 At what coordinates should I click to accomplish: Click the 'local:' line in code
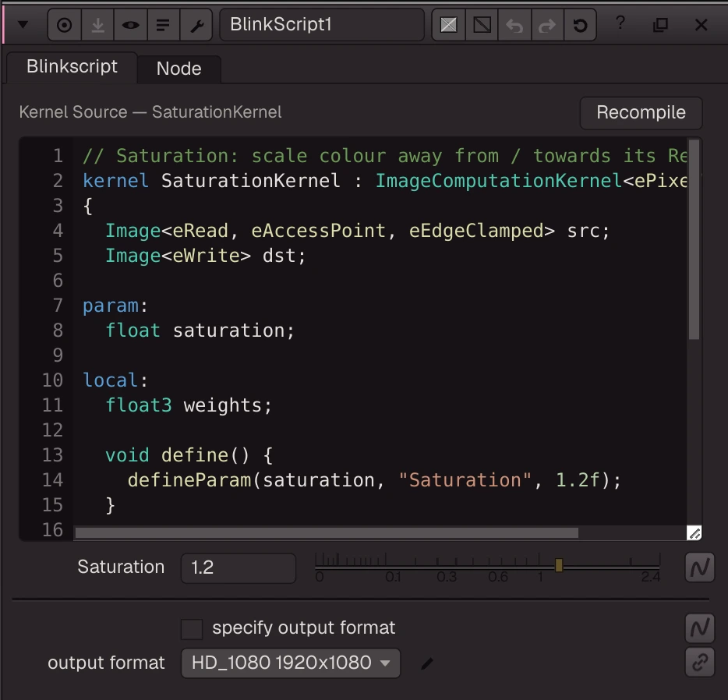coord(115,380)
